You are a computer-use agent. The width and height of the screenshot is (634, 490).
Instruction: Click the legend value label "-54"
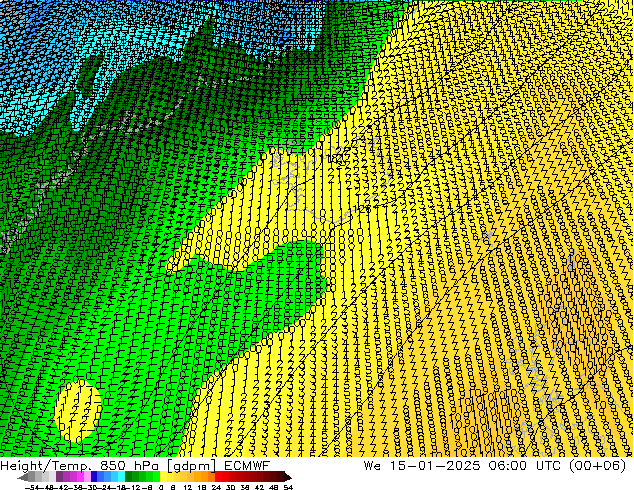click(x=32, y=488)
